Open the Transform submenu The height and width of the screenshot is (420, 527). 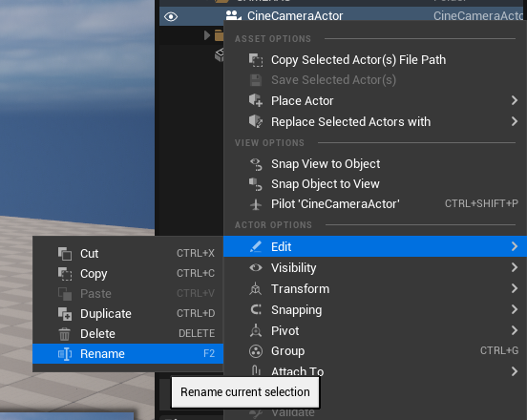coord(375,289)
